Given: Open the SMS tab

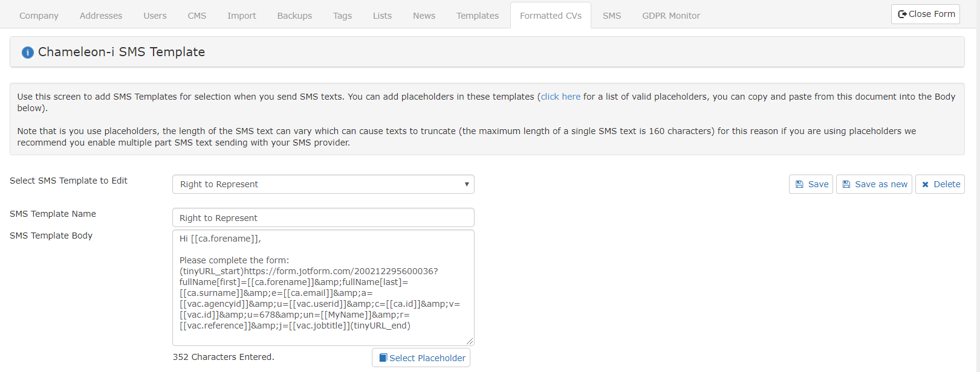Looking at the screenshot, I should 612,16.
